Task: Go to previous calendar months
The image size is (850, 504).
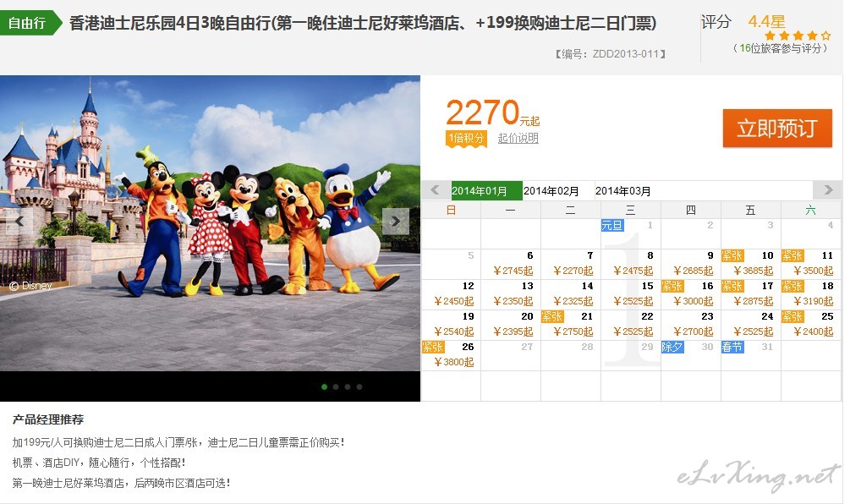Action: point(435,190)
